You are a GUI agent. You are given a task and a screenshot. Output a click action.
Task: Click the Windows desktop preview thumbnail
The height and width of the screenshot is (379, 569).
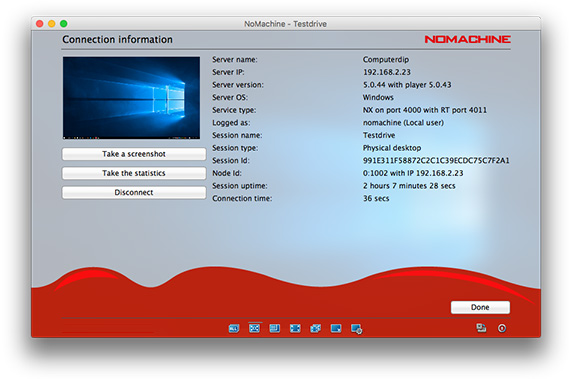pos(131,98)
